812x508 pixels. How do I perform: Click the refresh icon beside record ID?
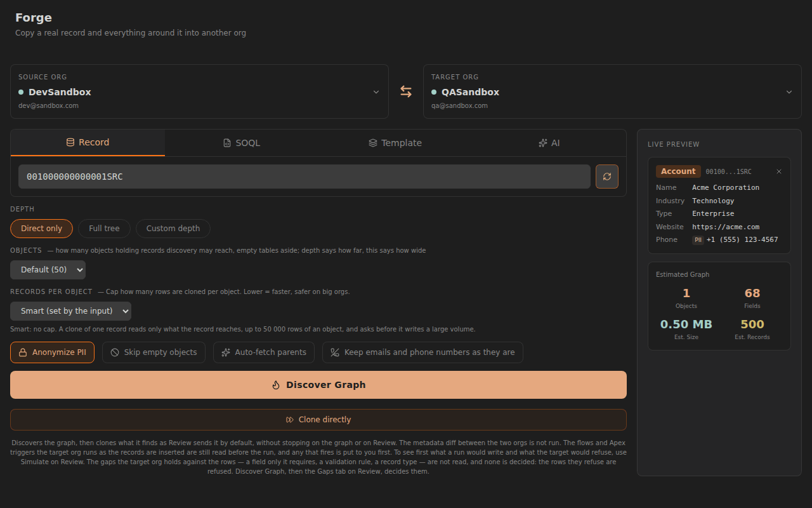(x=606, y=177)
